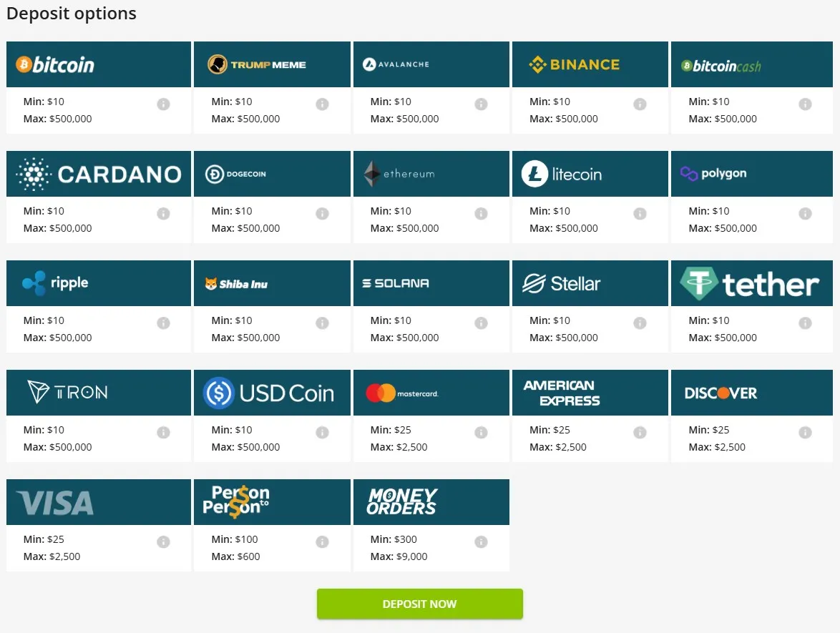Pick the Person to Person logo

[x=235, y=502]
